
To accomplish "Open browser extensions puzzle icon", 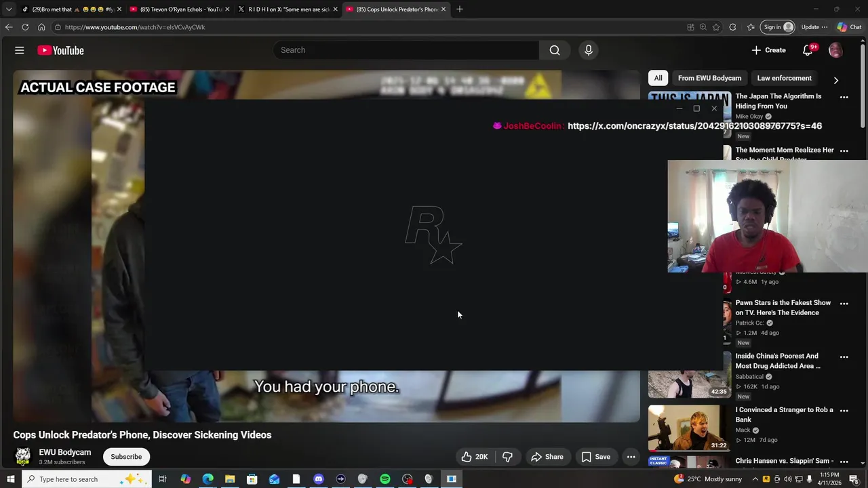I will coord(732,27).
